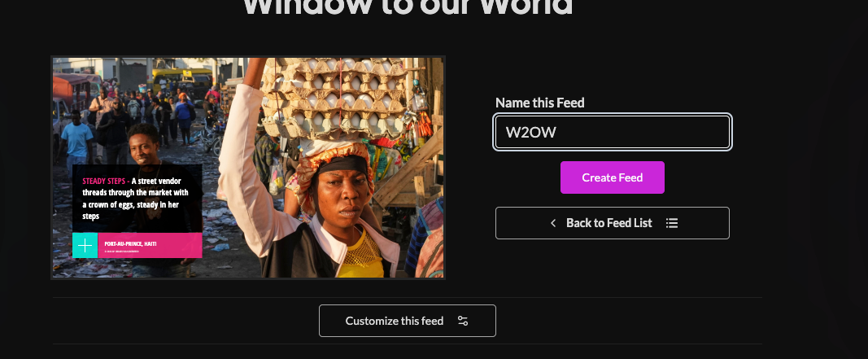Go back via Back to Feed List
This screenshot has width=868, height=359.
pos(613,223)
